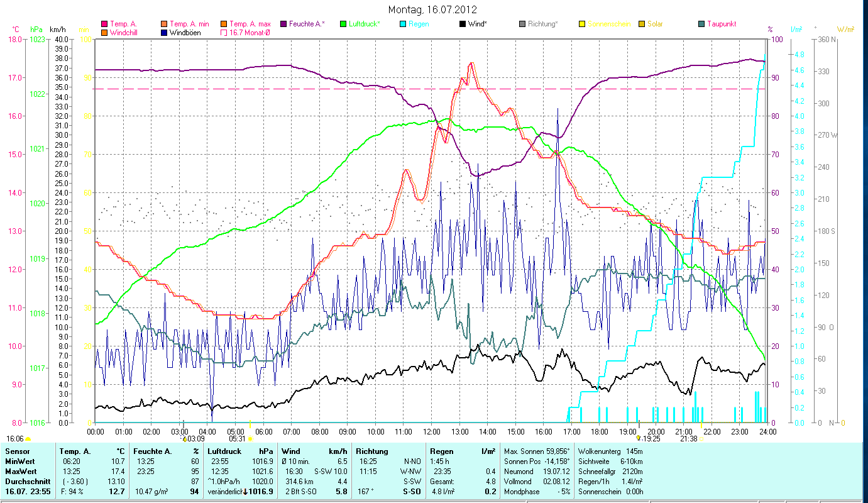Click the Temp. A. max legend swatch

223,24
